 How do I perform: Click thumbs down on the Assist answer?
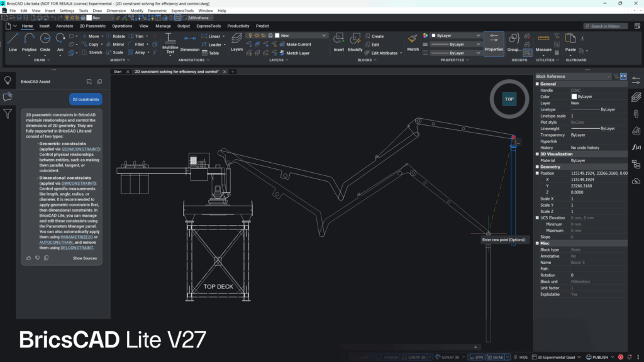coord(37,258)
